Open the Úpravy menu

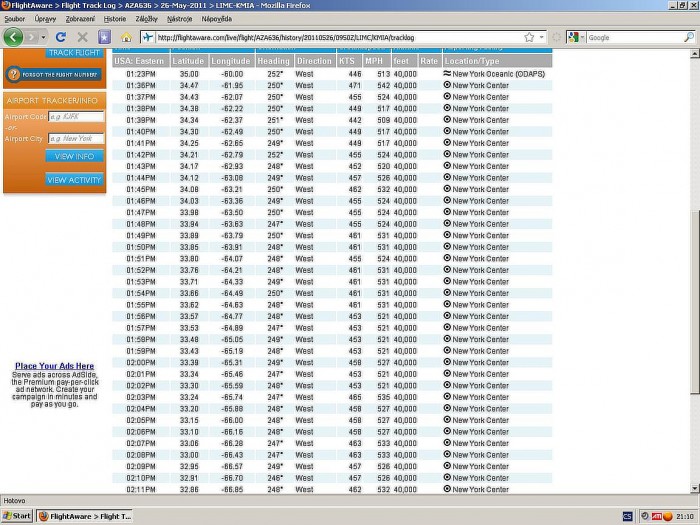pyautogui.click(x=45, y=19)
